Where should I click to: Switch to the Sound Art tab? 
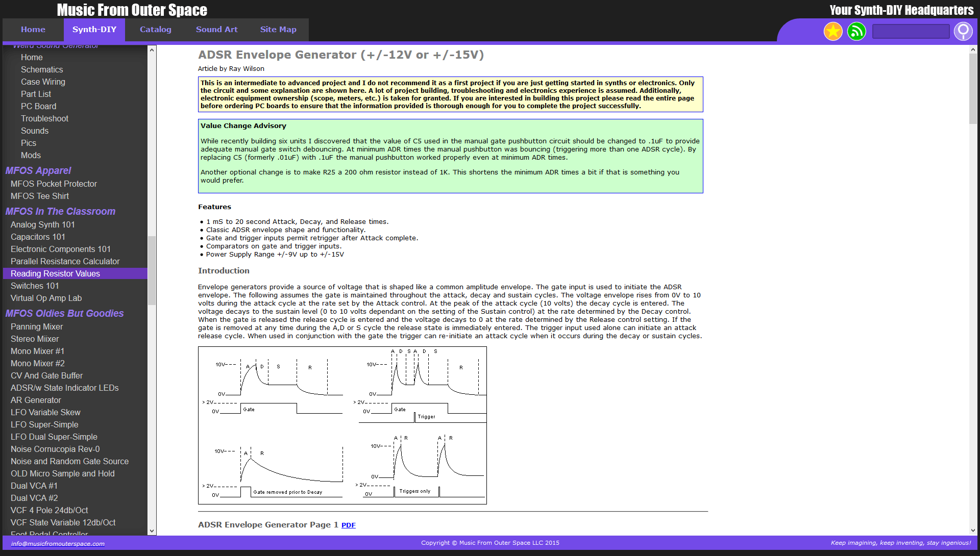tap(217, 30)
